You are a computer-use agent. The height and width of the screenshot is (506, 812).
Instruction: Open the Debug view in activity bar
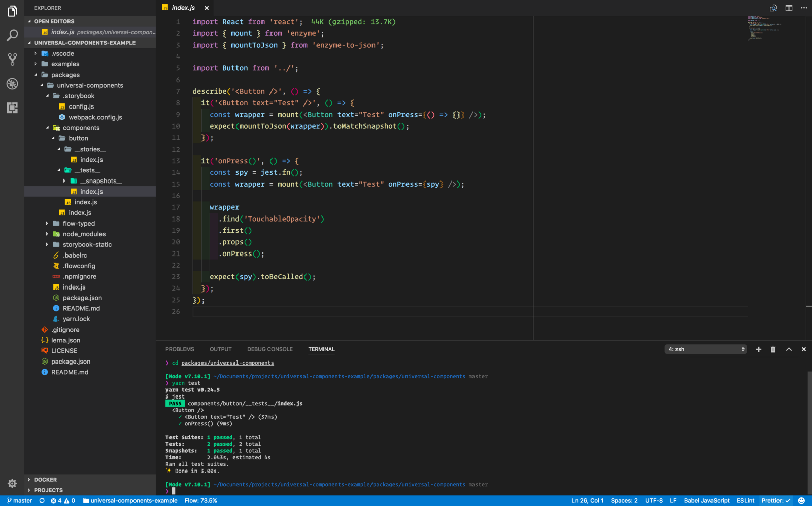12,84
